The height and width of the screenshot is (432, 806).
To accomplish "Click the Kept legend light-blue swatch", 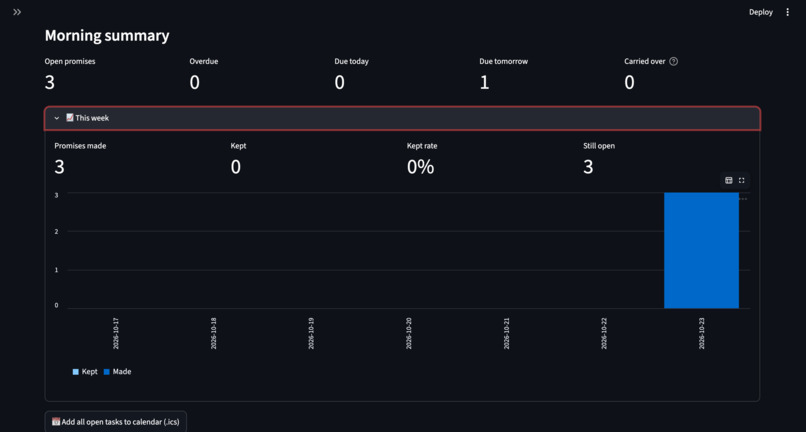I will click(x=76, y=372).
